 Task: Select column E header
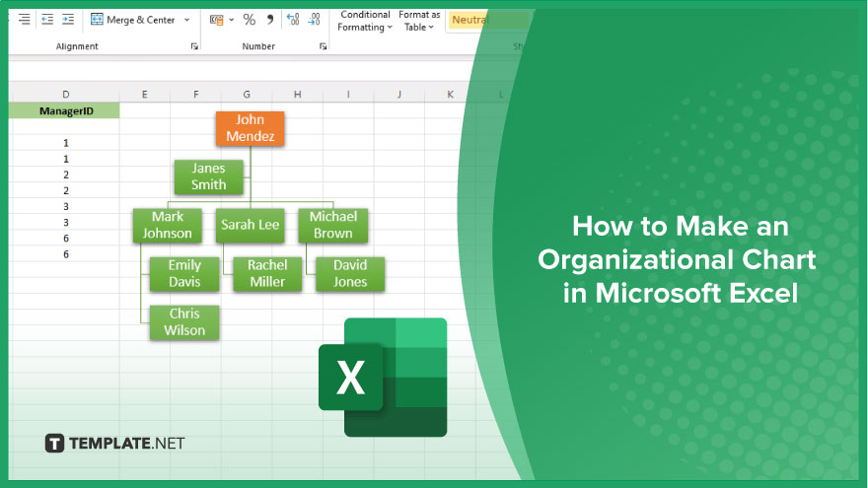(144, 94)
